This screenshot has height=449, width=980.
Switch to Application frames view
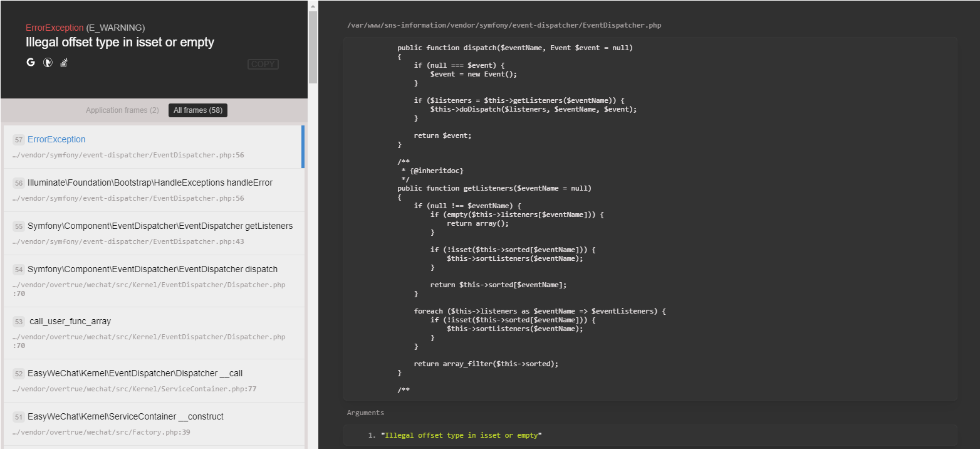click(x=122, y=110)
